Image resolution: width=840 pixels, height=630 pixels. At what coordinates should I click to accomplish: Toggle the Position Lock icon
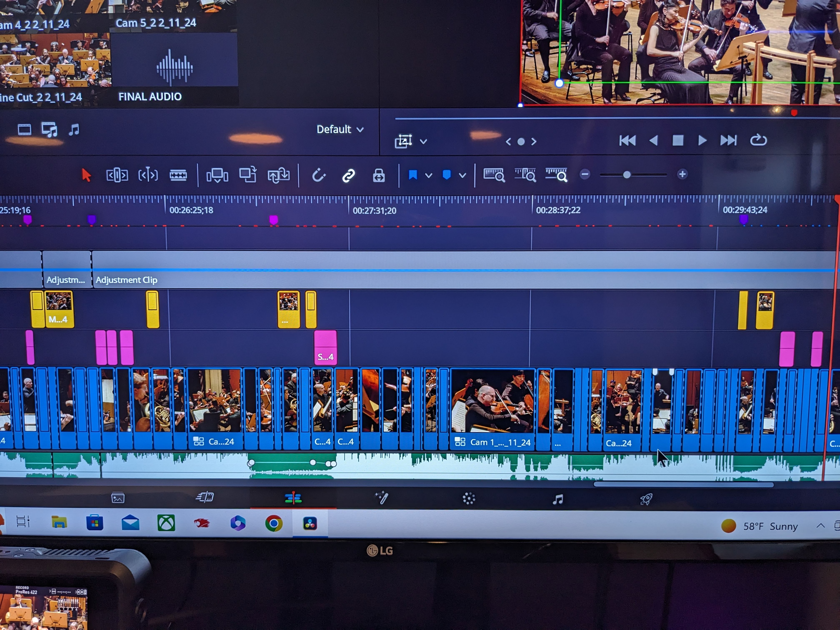tap(379, 175)
